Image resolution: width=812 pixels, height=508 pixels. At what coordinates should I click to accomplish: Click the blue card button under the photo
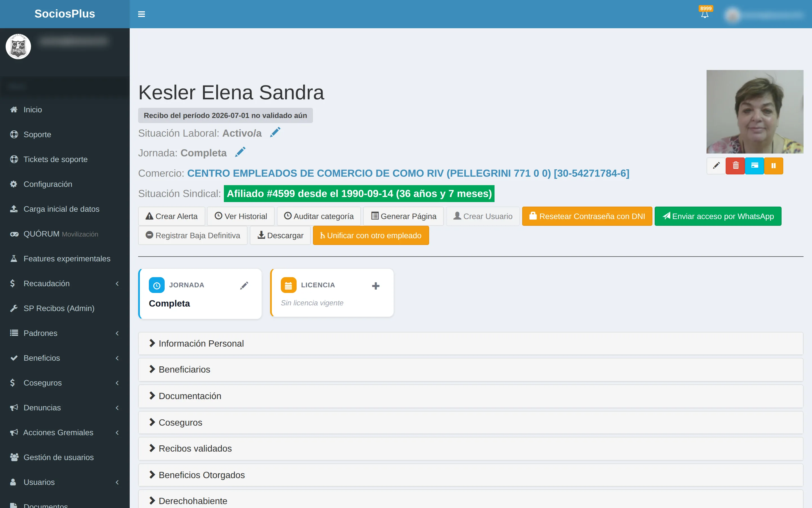coord(754,166)
